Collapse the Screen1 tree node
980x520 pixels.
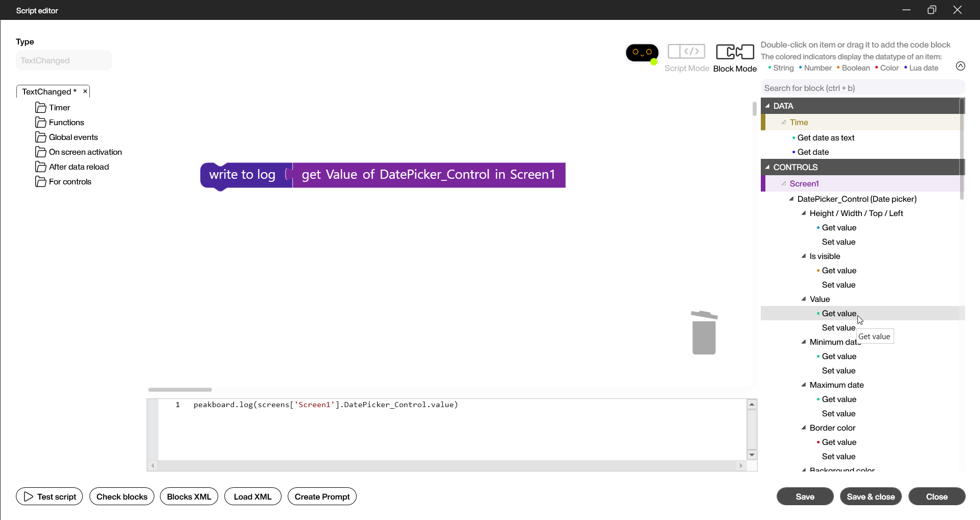784,183
